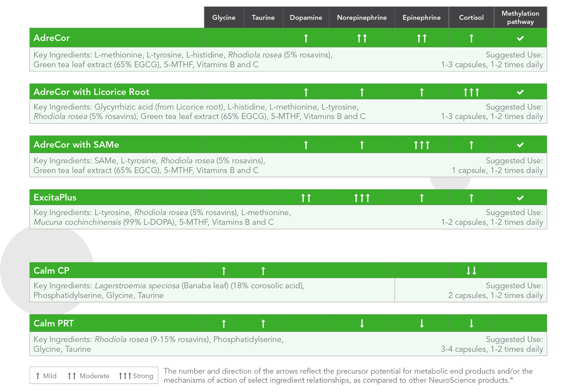The height and width of the screenshot is (392, 578).
Task: Click ExcitaPlus "1-2 capsules, 1-2 times daily" text
Action: (492, 222)
